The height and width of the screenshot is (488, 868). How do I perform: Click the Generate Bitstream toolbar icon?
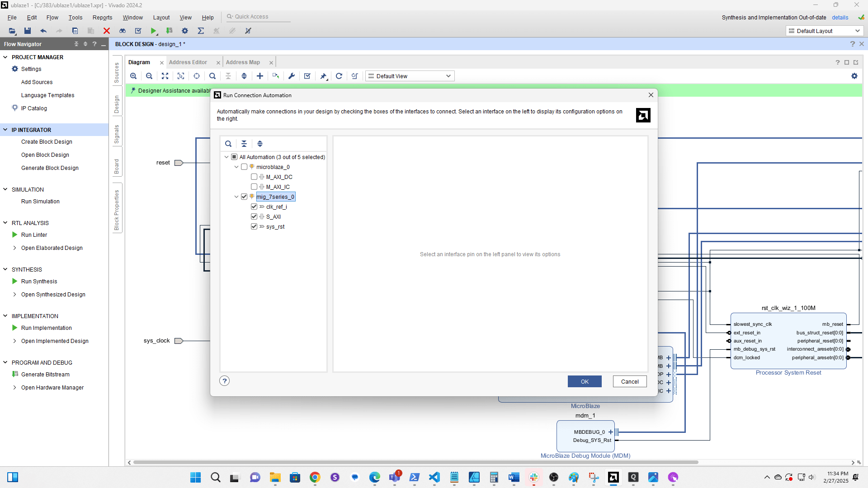point(169,31)
